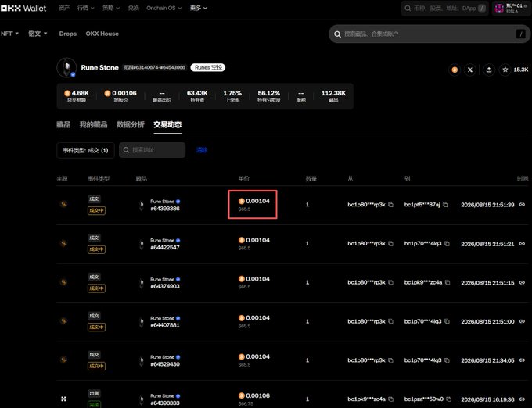Click the 15.3K favorites count

pos(521,70)
